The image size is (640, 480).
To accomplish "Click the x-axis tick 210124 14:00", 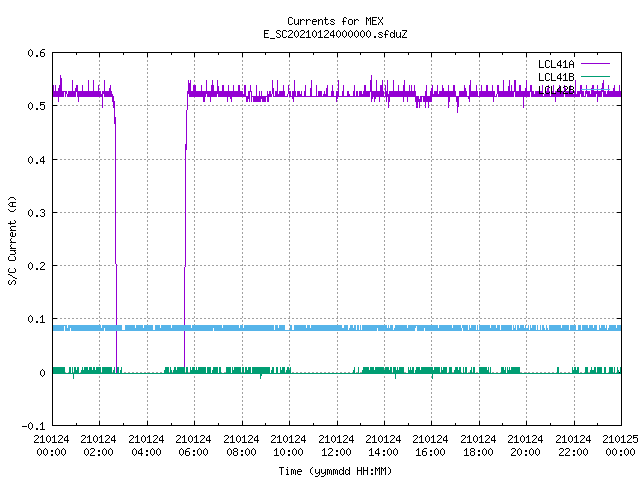I will pos(383,446).
